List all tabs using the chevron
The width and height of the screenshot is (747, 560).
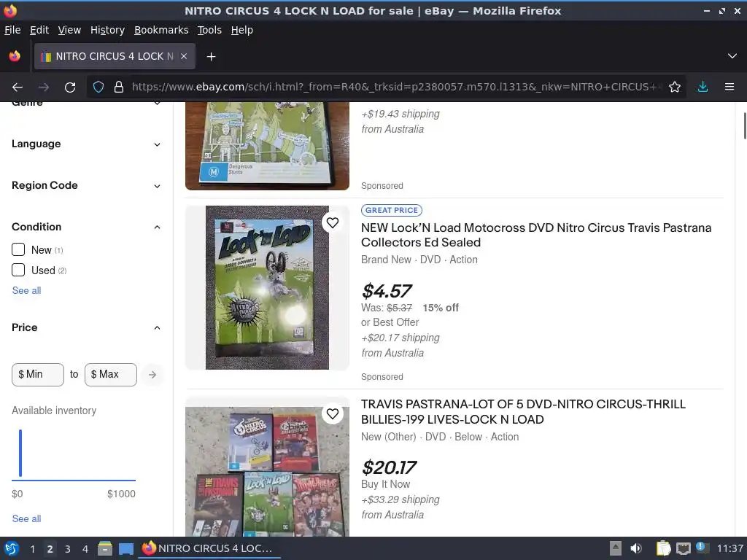(732, 56)
